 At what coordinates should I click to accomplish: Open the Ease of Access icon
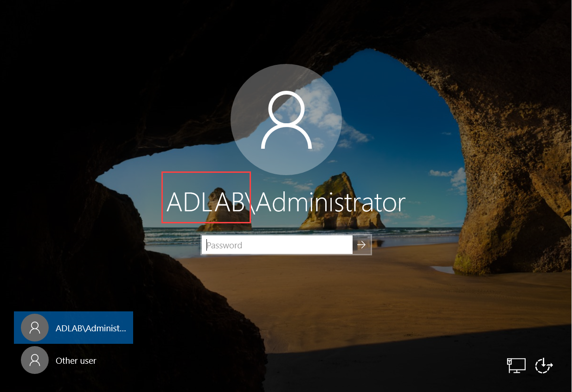click(x=544, y=366)
